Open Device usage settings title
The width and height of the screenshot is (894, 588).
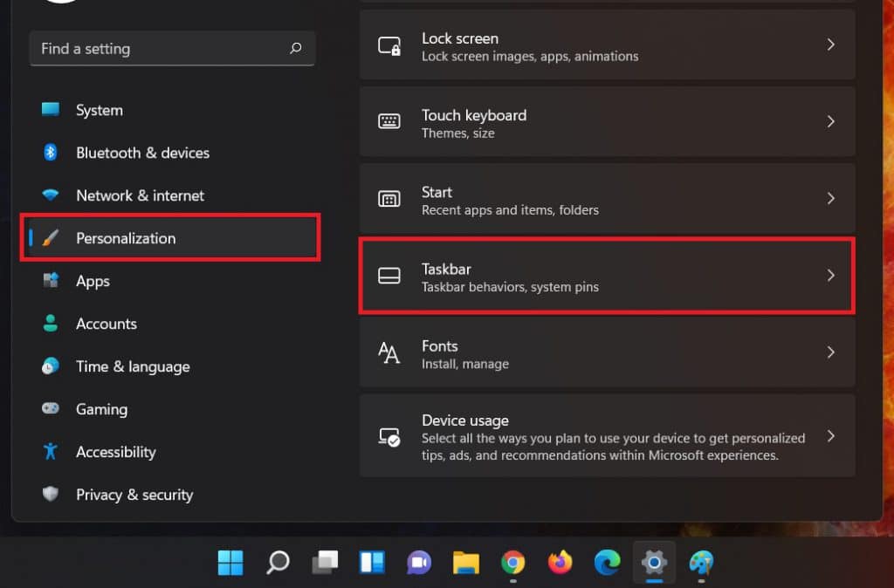point(465,420)
